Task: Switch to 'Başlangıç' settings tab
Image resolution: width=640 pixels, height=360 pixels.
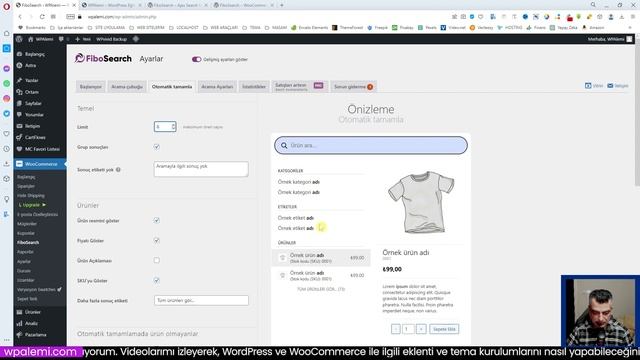Action: [x=91, y=87]
